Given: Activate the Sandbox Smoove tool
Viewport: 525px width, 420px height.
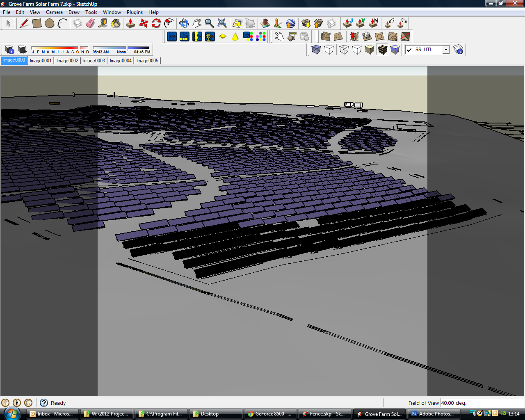Looking at the screenshot, I should [x=354, y=37].
